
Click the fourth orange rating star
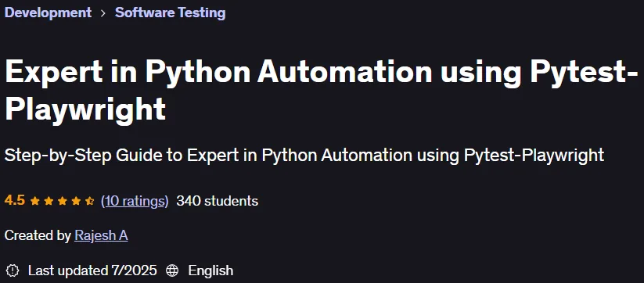coord(76,201)
